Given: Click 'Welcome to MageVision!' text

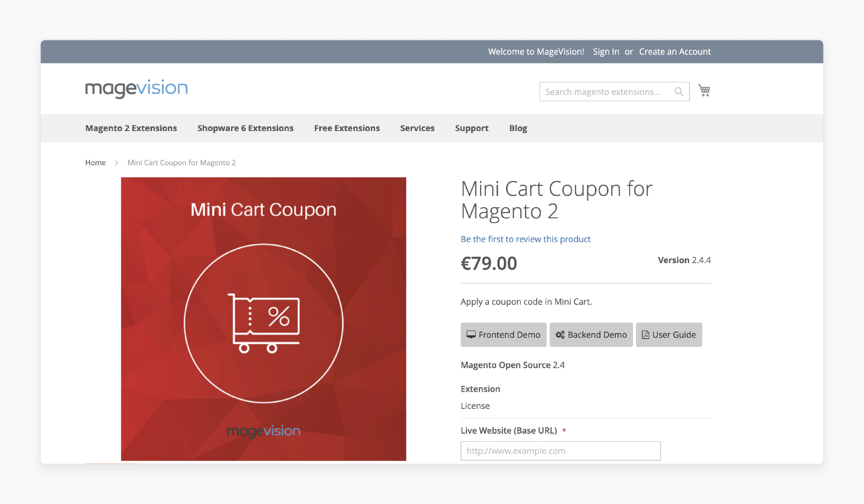Looking at the screenshot, I should pos(536,52).
